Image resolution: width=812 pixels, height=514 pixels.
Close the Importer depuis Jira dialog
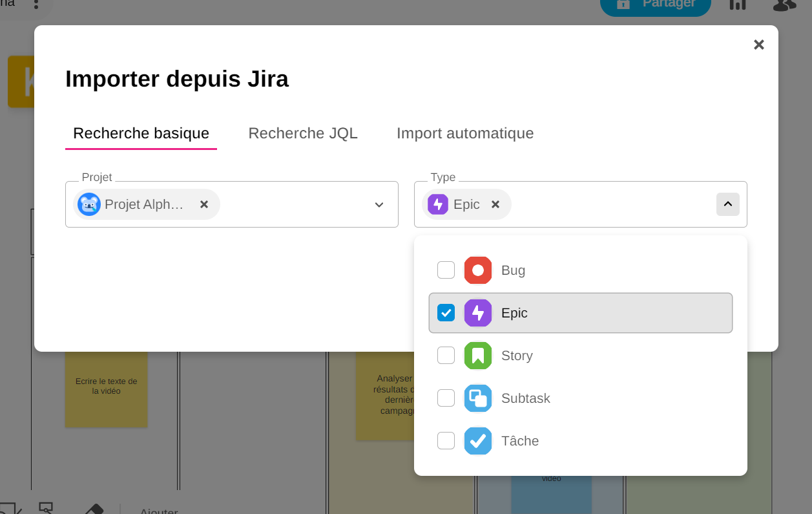pos(759,45)
